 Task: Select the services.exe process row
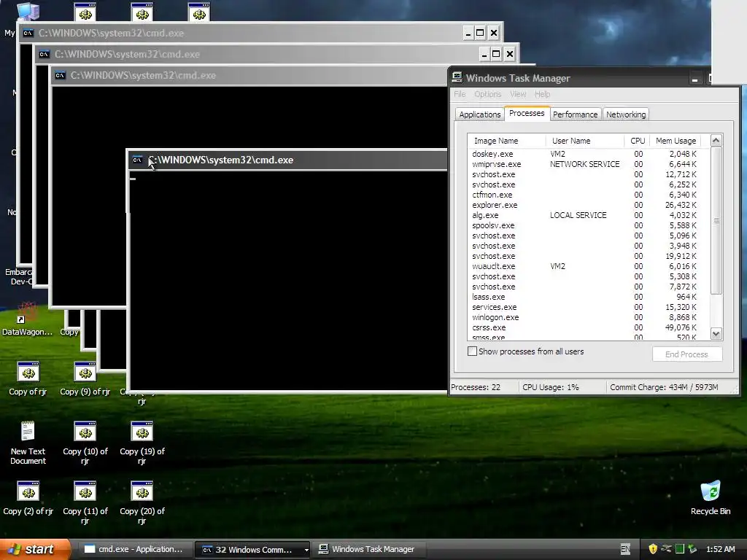(x=584, y=307)
